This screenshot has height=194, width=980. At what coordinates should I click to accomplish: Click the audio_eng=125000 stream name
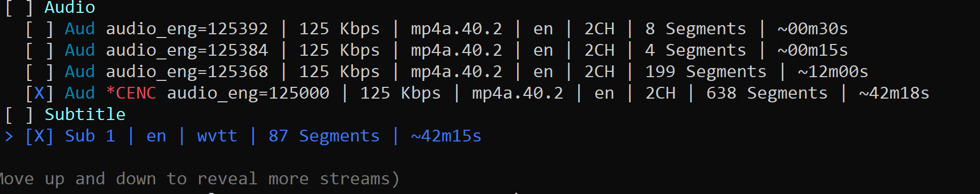tap(248, 93)
